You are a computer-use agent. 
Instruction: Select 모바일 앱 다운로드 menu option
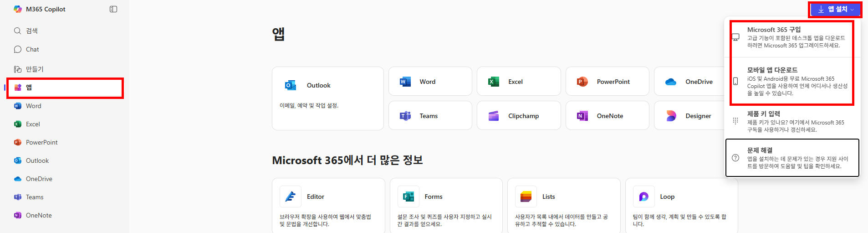pyautogui.click(x=792, y=81)
